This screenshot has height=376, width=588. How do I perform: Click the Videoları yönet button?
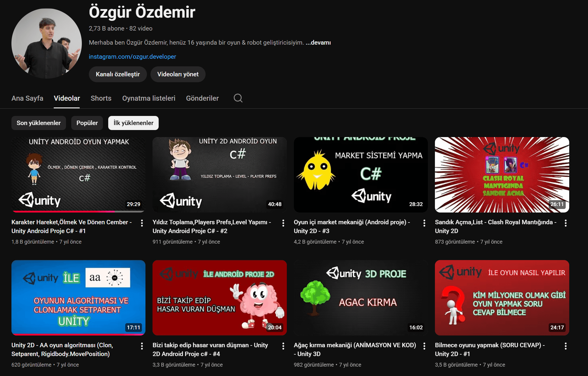(178, 74)
